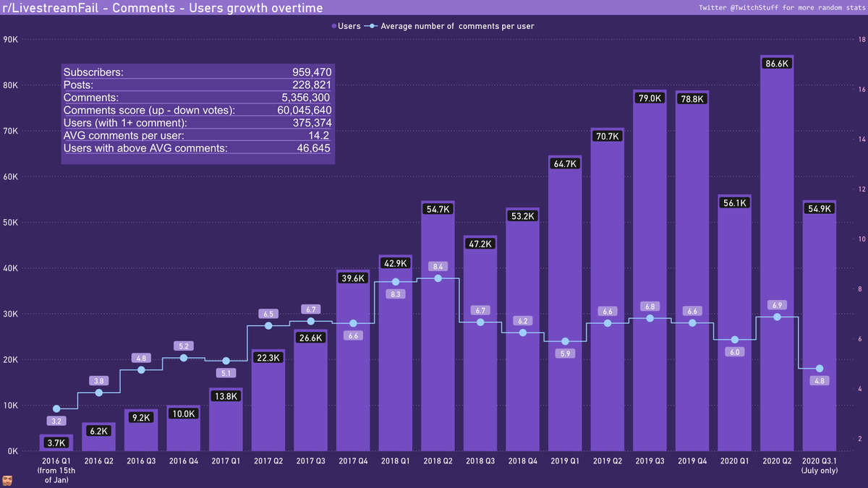Select the 2017 Q4 axis label
The width and height of the screenshot is (868, 488).
tap(353, 461)
